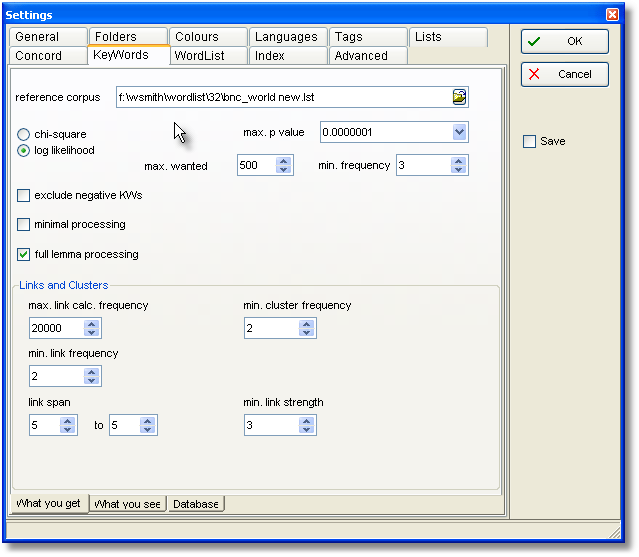Enable exclude negative KWs checkbox
The image size is (639, 557).
pos(24,195)
